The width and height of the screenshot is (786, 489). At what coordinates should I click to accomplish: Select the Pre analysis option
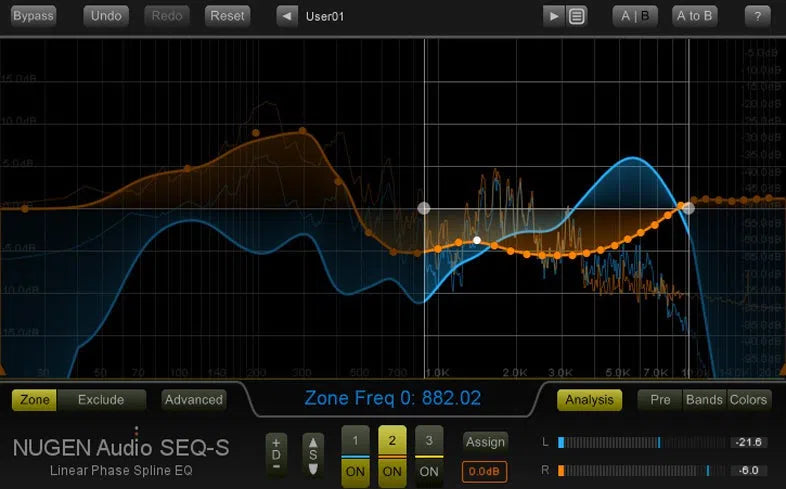tap(660, 400)
